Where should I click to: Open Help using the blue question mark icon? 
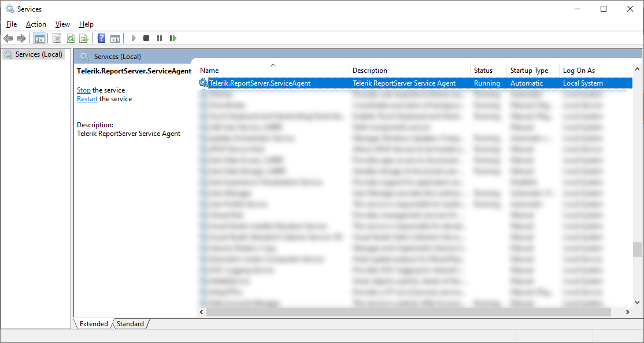tap(101, 38)
